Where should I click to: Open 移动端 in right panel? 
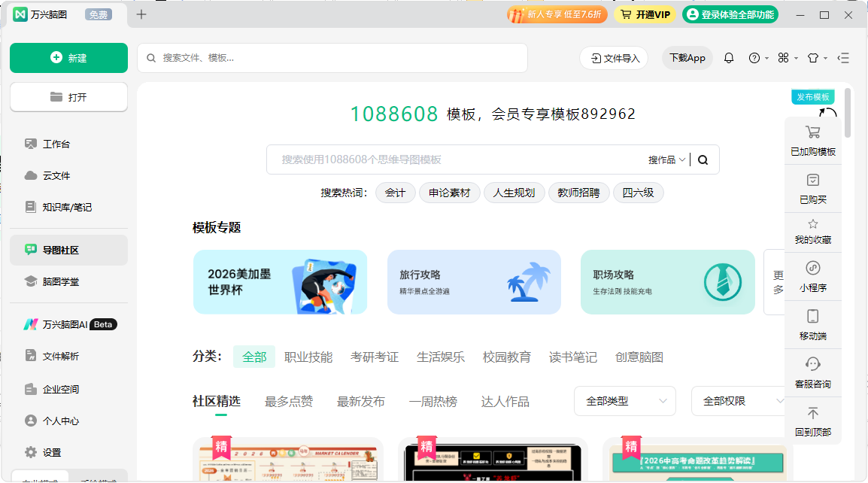(x=813, y=325)
